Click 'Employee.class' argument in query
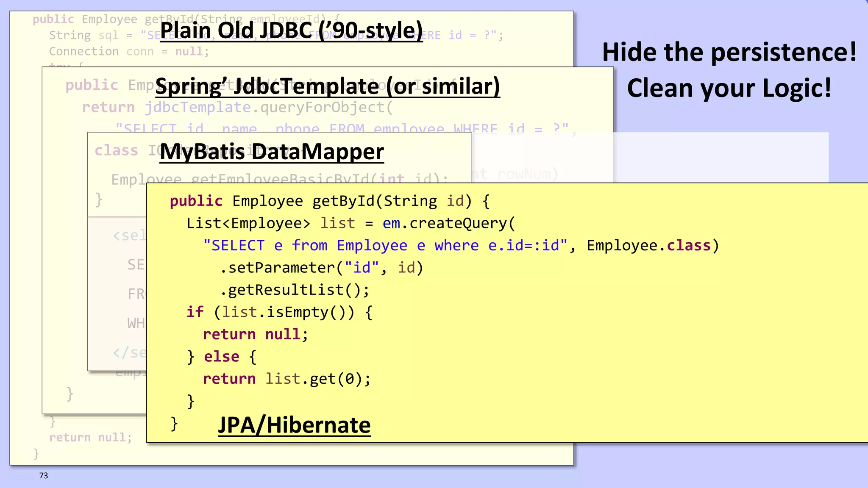Image resolution: width=868 pixels, height=488 pixels. 648,246
